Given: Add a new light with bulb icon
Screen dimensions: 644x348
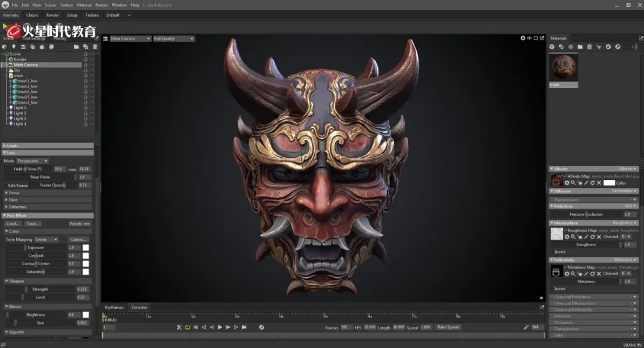Looking at the screenshot, I should point(14,47).
